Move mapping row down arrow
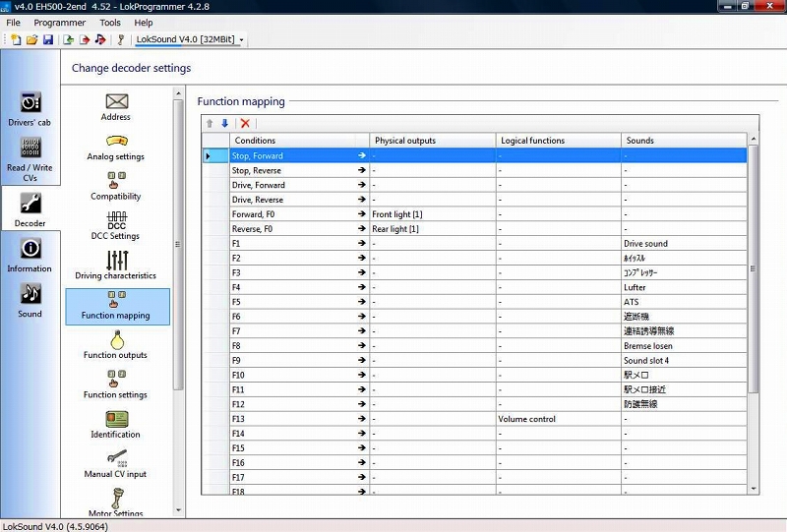 point(225,123)
